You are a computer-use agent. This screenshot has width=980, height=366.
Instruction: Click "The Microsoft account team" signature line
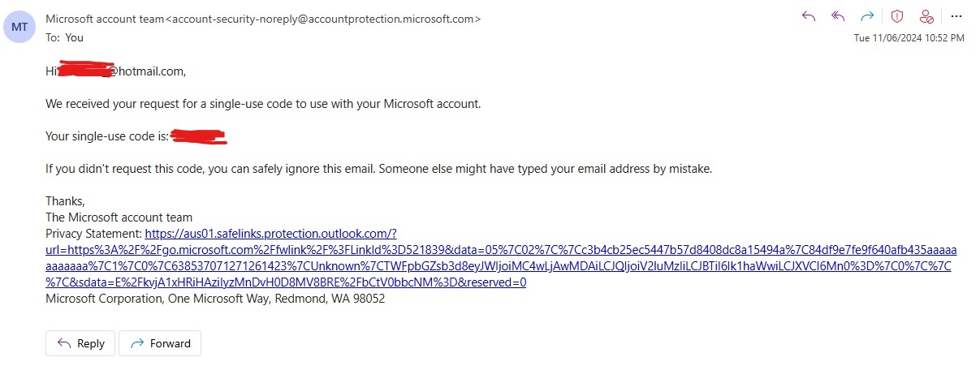click(119, 217)
